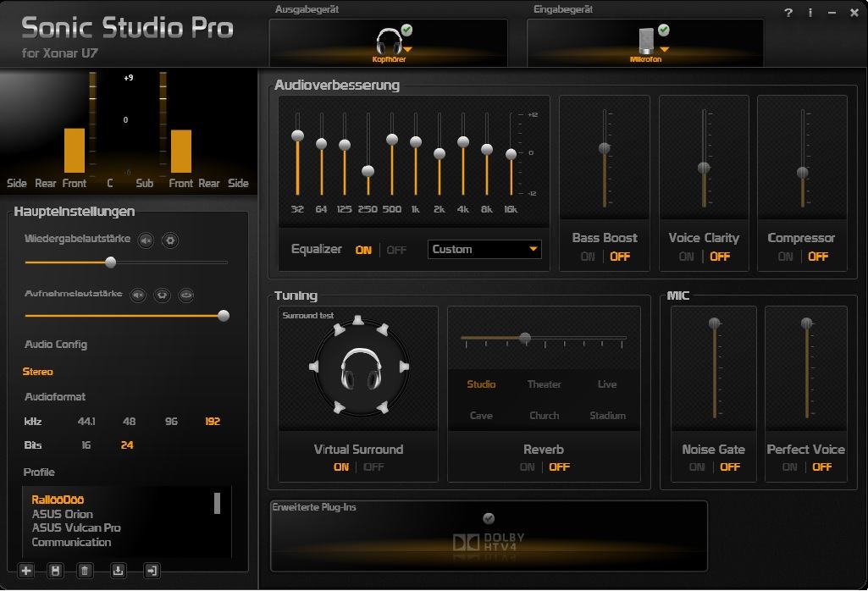
Task: Set sample rate to 48 kHz
Action: tap(129, 422)
